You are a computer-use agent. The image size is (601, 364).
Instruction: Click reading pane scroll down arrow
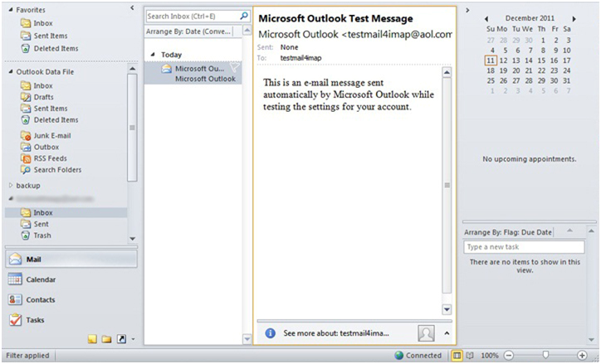click(447, 309)
